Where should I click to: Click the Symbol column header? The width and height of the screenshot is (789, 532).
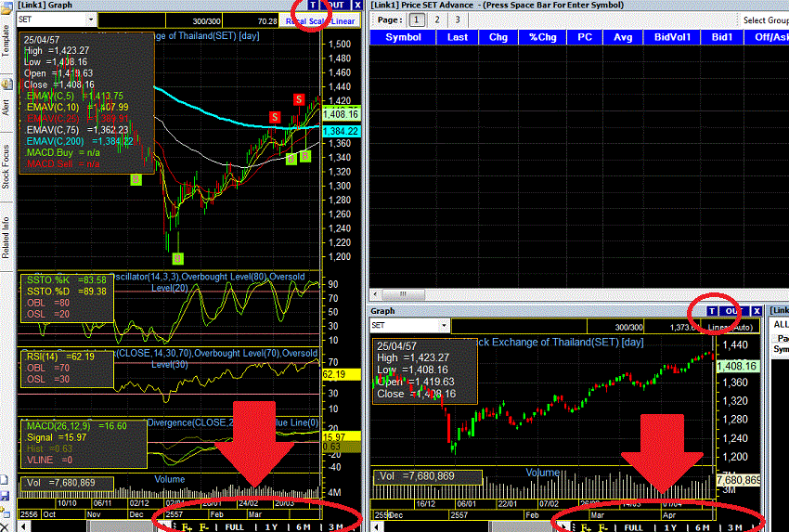point(403,37)
